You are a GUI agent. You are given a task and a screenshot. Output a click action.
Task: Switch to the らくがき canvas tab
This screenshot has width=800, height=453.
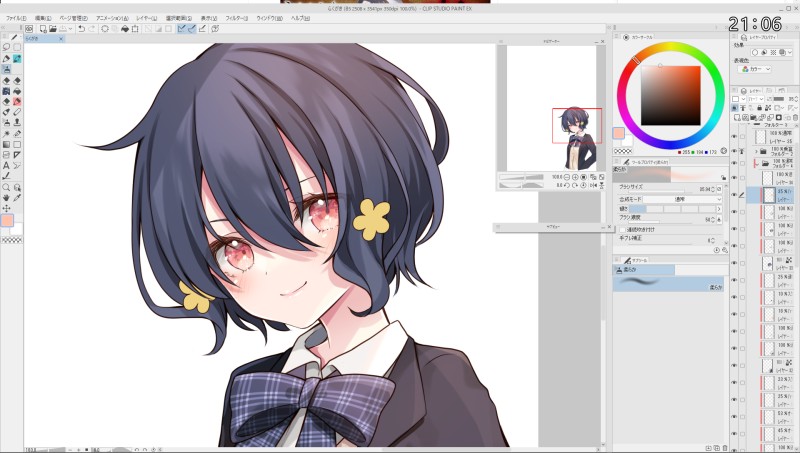point(44,38)
